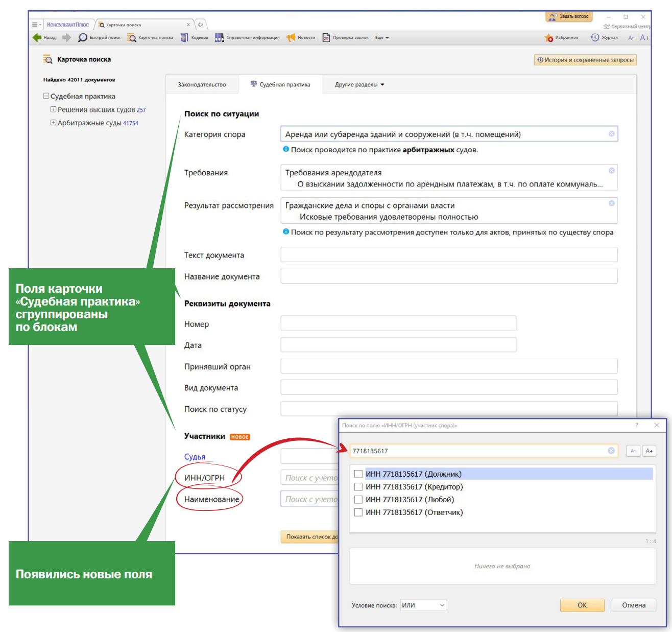Open the Журнал history button

pos(605,37)
